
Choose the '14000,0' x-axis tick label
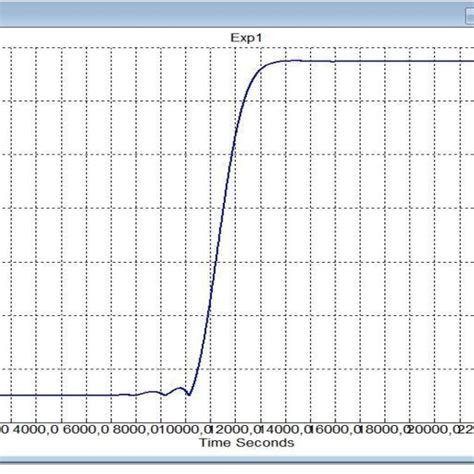(285, 429)
